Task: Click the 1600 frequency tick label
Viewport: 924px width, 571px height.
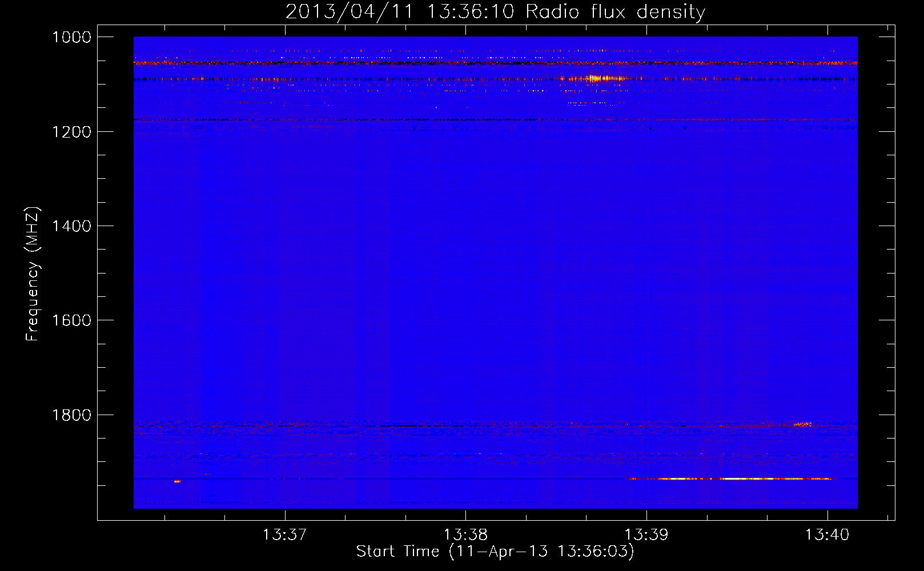Action: [71, 320]
